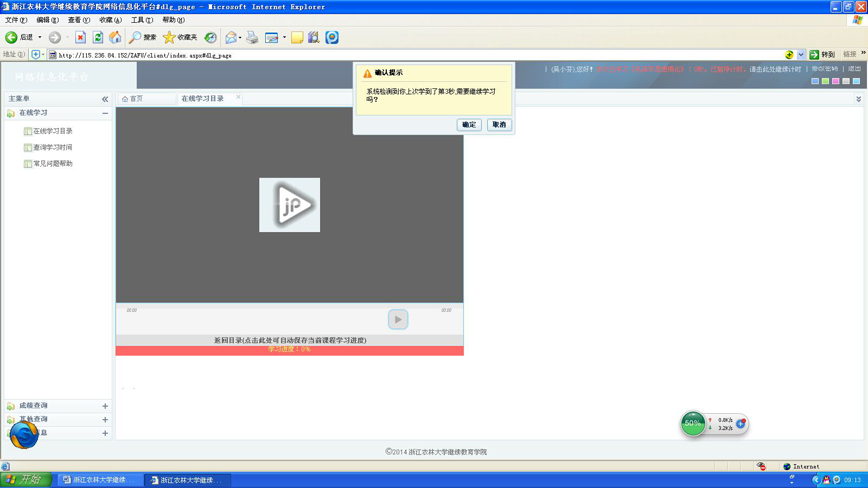Click 确定 in the confirmation dialog
The image size is (868, 488).
[x=469, y=125]
